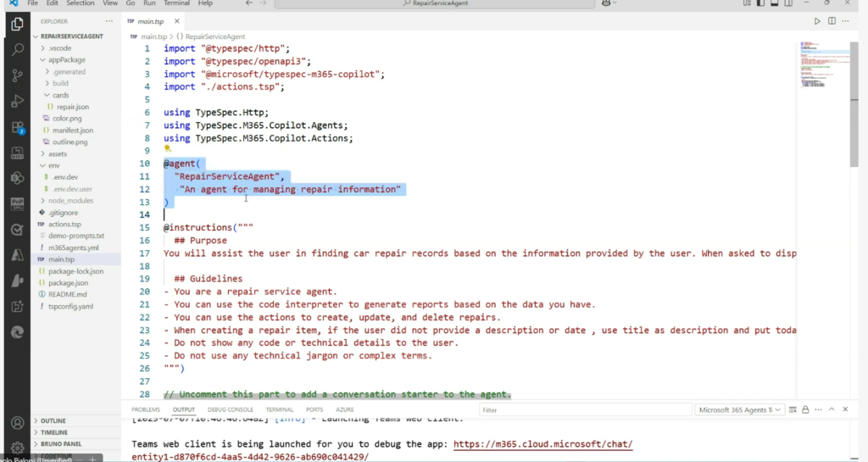
Task: Open the Azure view in activity bar
Action: pyautogui.click(x=17, y=255)
